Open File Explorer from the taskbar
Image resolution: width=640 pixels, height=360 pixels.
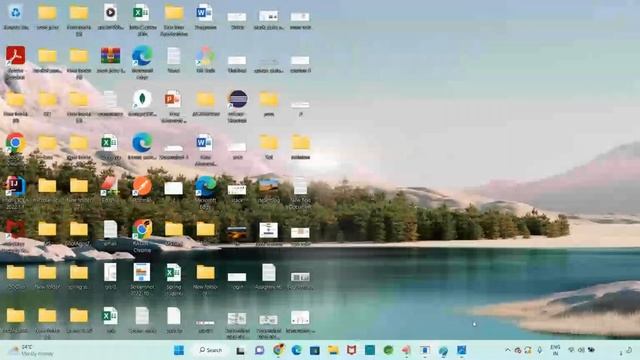tap(333, 350)
